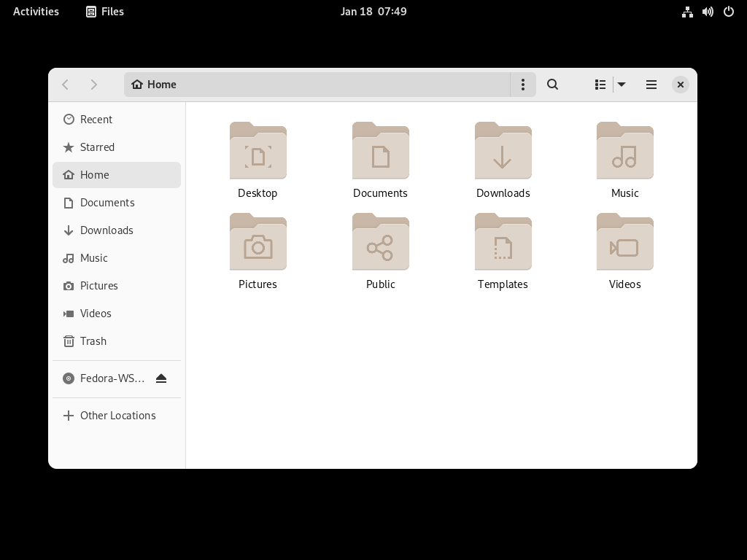The width and height of the screenshot is (747, 560).
Task: Select Home in the sidebar
Action: (117, 175)
